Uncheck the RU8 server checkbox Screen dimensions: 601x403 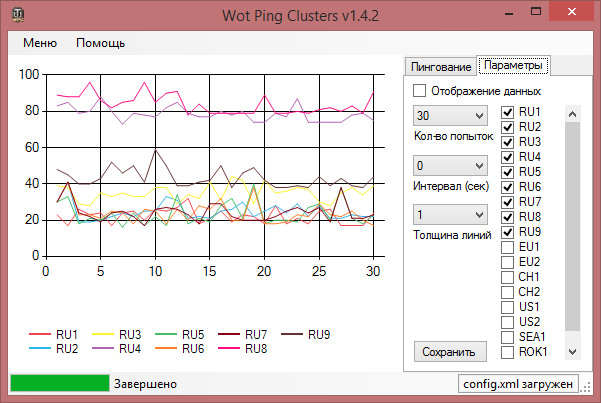tap(507, 217)
